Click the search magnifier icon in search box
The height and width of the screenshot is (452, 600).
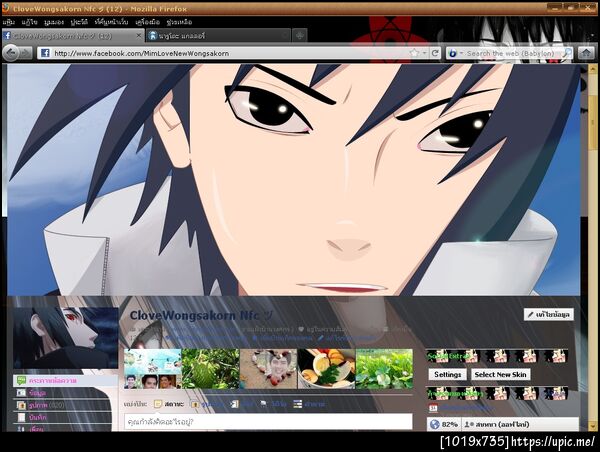tap(567, 53)
